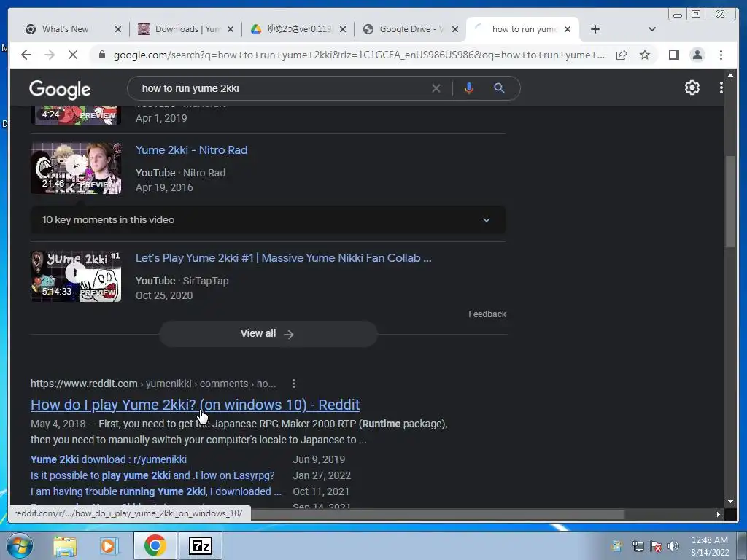Viewport: 747px width, 560px height.
Task: Click the horizontal scrollbar right arrow
Action: [x=719, y=514]
